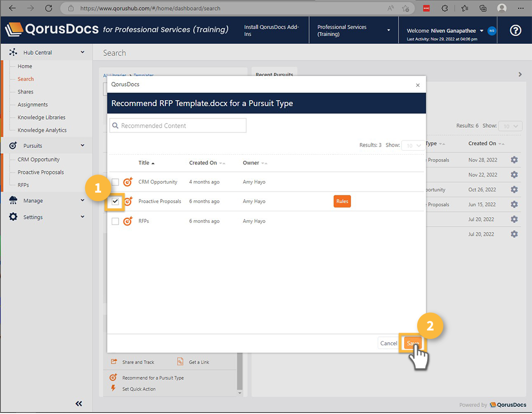The height and width of the screenshot is (414, 532).
Task: Sort background table by Created On
Action: point(486,144)
